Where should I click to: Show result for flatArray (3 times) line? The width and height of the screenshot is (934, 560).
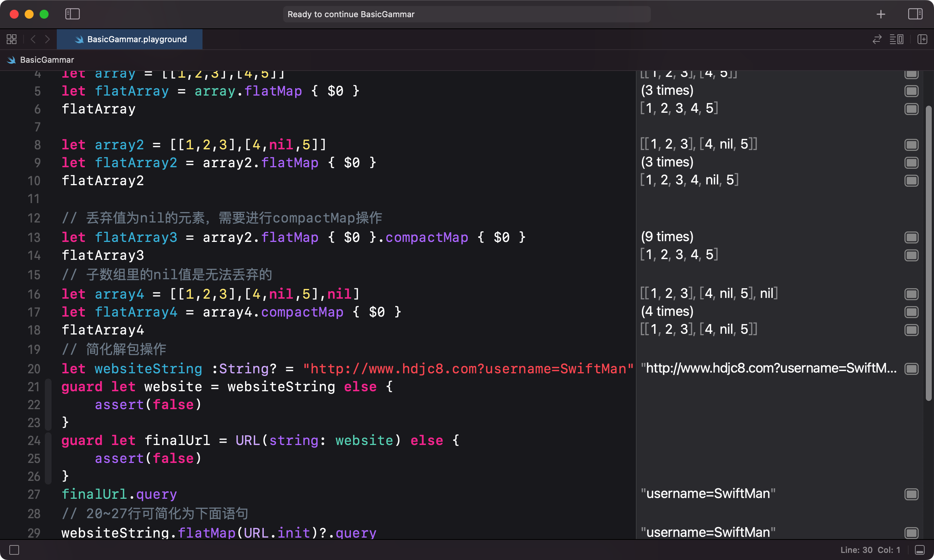tap(911, 91)
